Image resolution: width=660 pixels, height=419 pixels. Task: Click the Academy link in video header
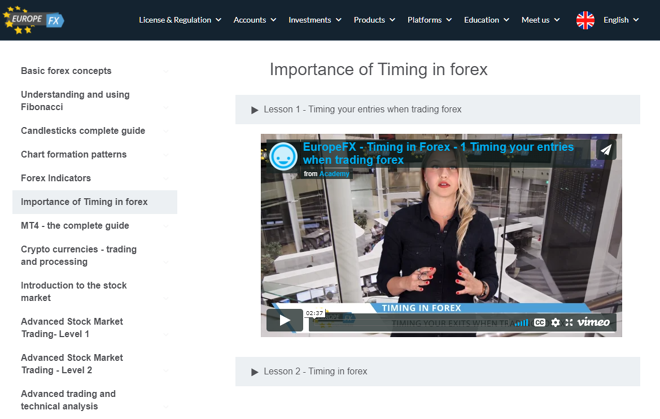[x=334, y=173]
